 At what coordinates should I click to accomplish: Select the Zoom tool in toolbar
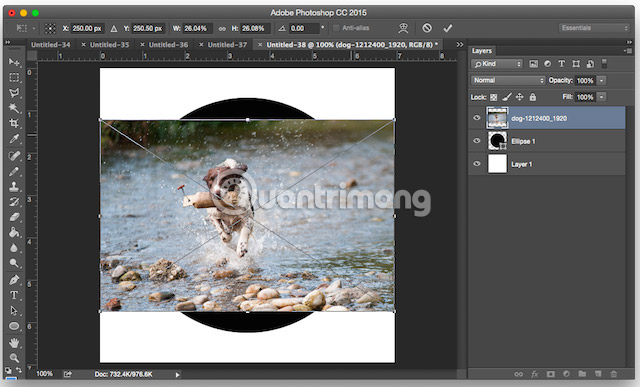tap(14, 358)
